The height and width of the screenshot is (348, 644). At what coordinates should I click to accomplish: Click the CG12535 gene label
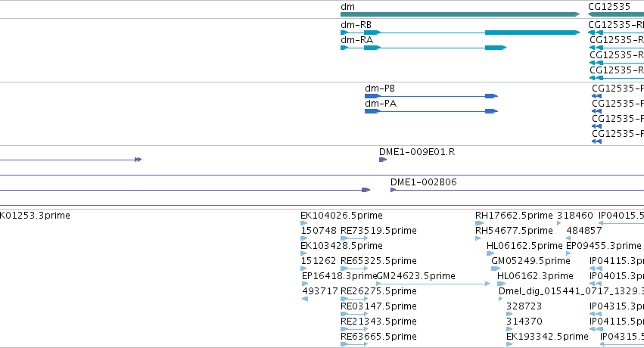[609, 7]
